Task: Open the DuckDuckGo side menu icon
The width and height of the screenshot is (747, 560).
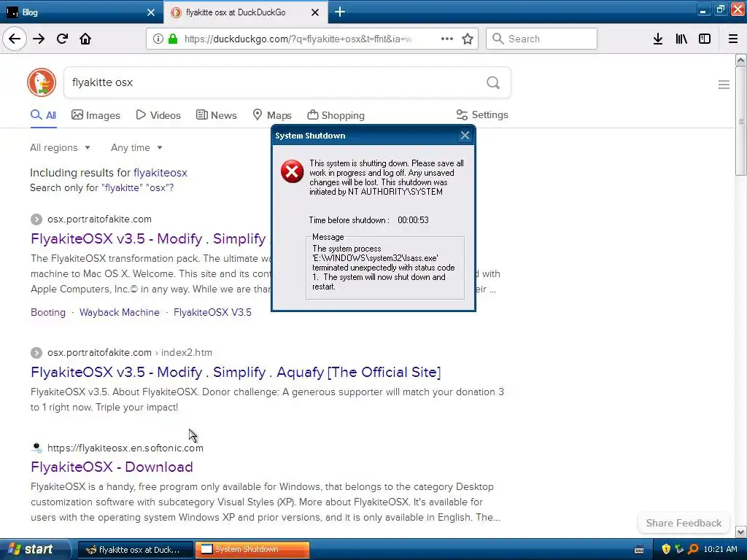Action: click(724, 85)
